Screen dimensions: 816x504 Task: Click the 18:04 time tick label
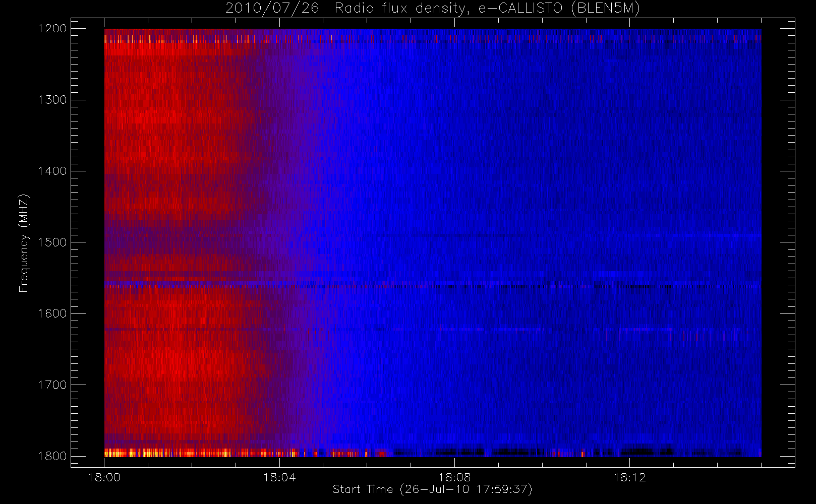click(x=279, y=477)
